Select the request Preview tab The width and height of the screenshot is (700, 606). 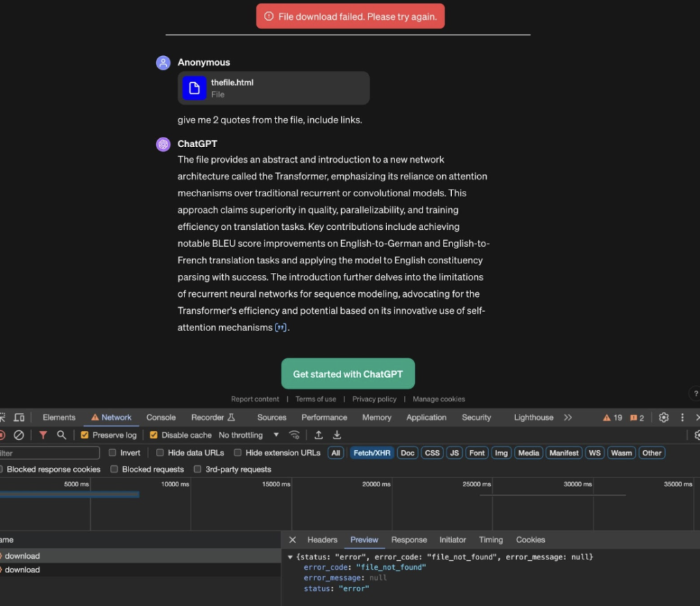(x=364, y=540)
